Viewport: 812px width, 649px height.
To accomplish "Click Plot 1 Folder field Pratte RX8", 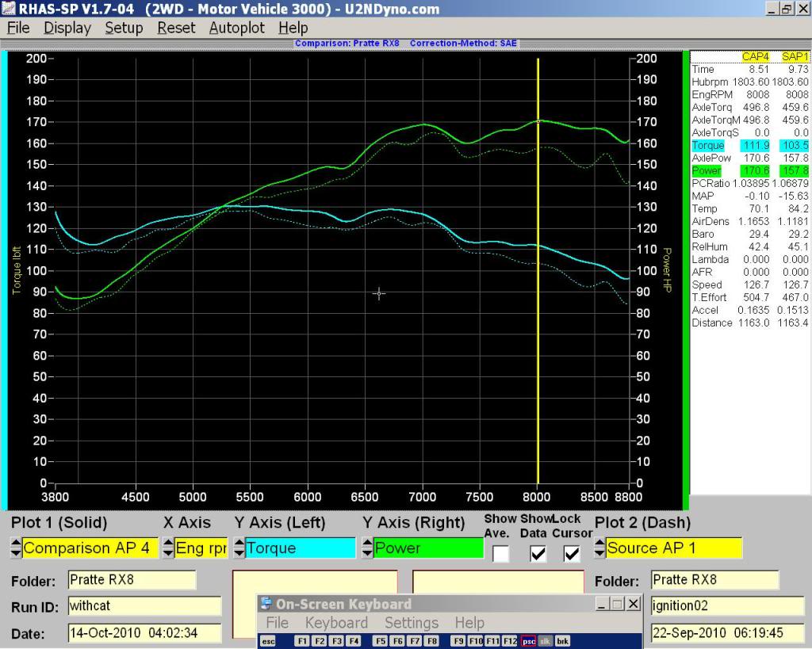I will pyautogui.click(x=132, y=579).
